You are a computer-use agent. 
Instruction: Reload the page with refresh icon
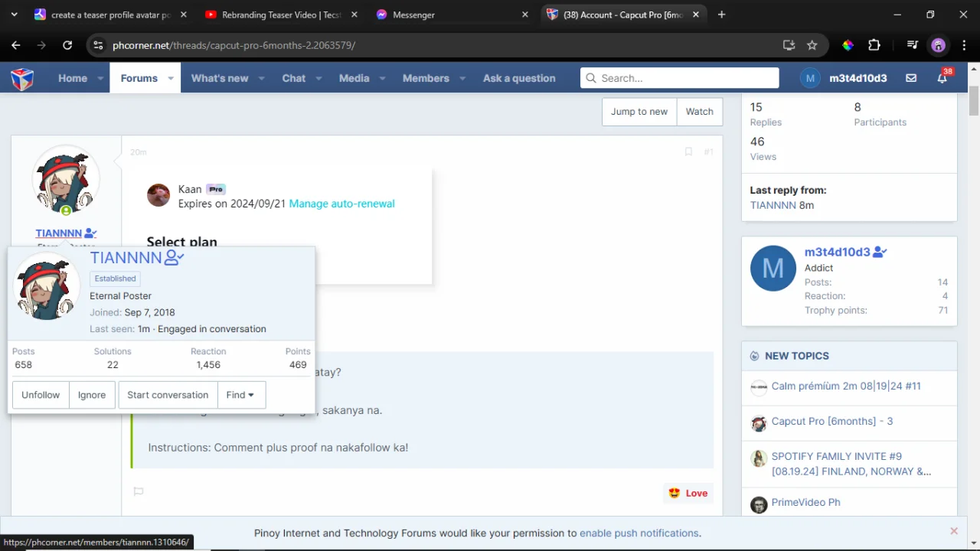tap(67, 45)
